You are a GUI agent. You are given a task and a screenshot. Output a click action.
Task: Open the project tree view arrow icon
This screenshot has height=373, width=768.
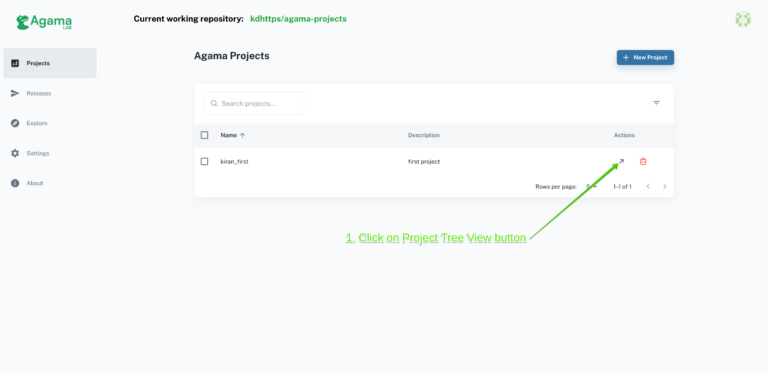pyautogui.click(x=621, y=162)
